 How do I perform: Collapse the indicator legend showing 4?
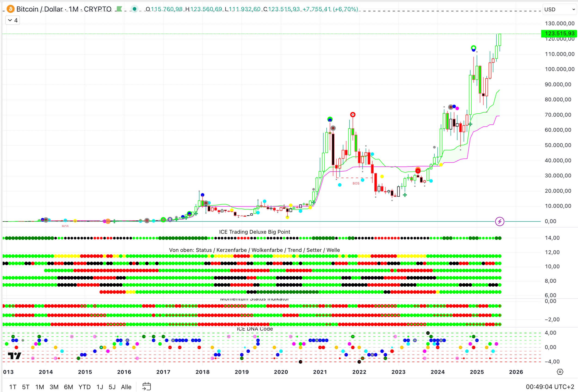pos(13,20)
